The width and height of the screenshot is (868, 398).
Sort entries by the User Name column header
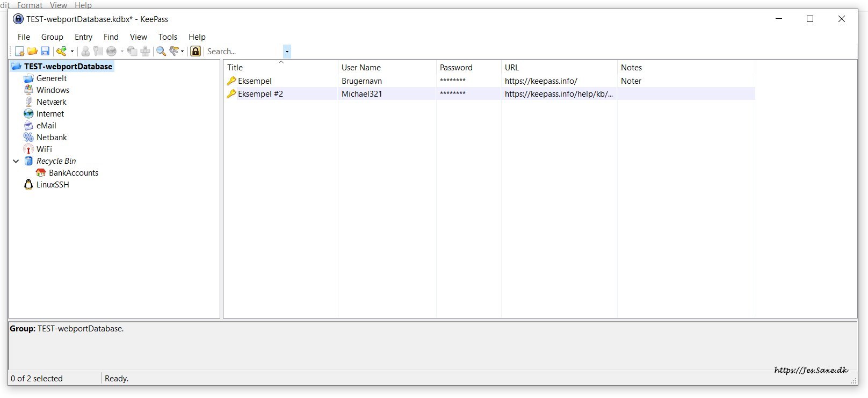(361, 68)
